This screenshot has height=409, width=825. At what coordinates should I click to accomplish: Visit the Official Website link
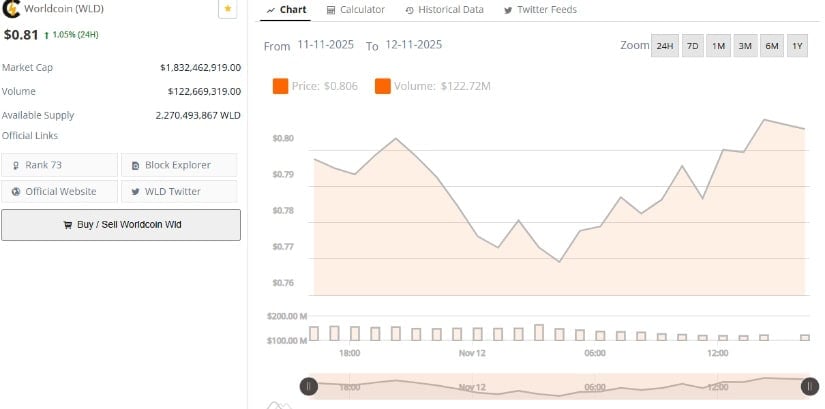coord(60,191)
